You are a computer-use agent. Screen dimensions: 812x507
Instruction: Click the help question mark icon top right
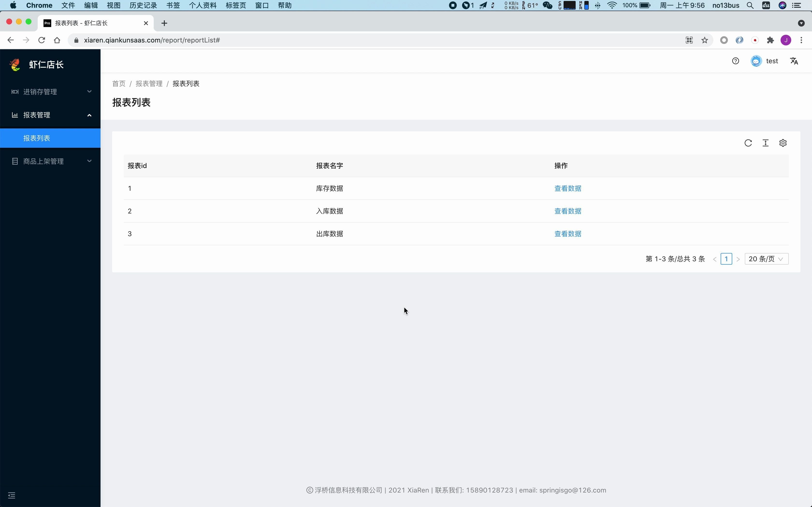point(735,61)
